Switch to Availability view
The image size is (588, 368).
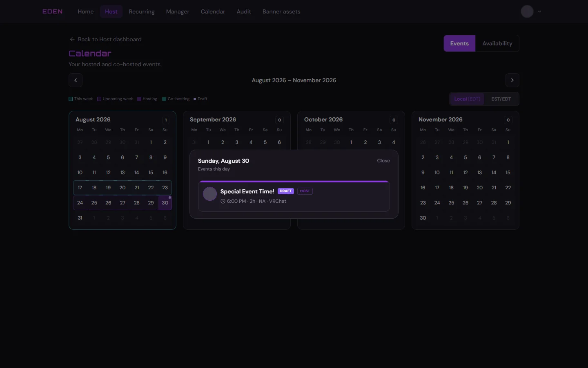497,43
